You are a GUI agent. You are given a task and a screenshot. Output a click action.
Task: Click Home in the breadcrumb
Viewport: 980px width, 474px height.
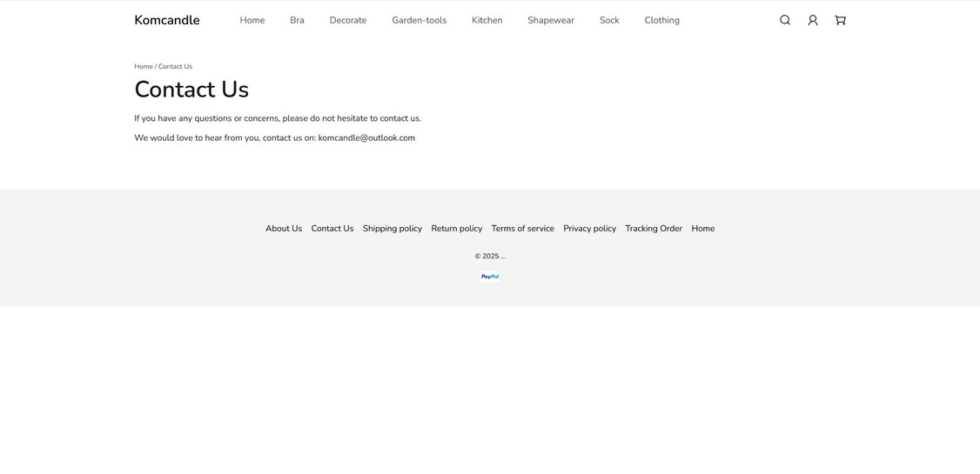[143, 66]
